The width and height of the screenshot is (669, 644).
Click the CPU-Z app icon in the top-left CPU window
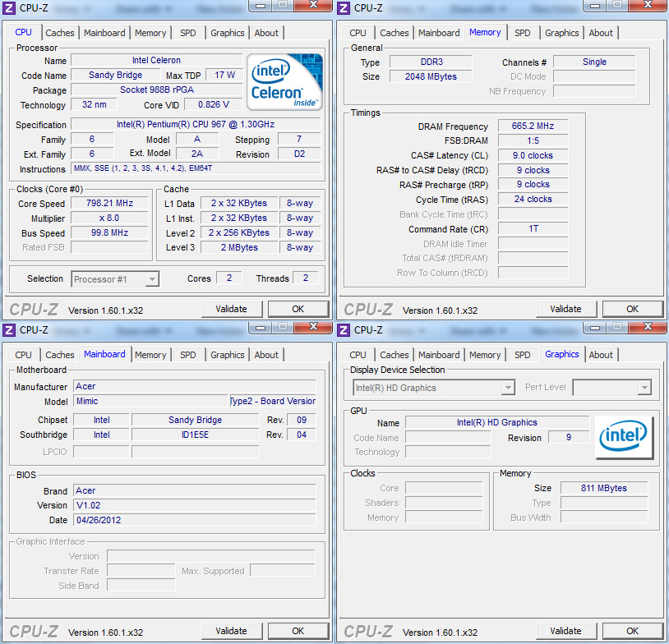pyautogui.click(x=9, y=7)
